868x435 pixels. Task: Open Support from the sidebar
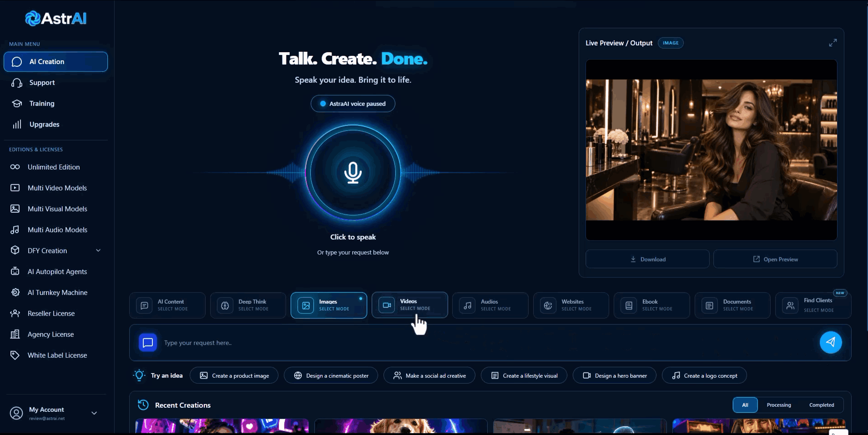pyautogui.click(x=56, y=83)
